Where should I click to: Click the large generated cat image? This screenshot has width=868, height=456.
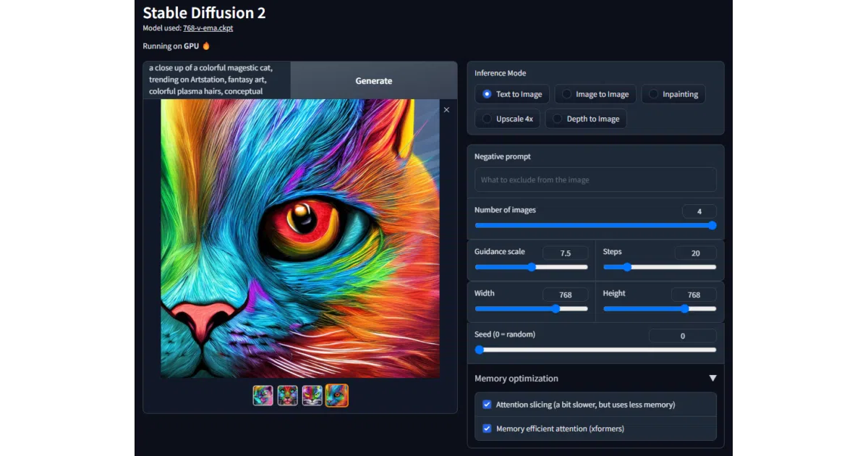[x=300, y=238]
